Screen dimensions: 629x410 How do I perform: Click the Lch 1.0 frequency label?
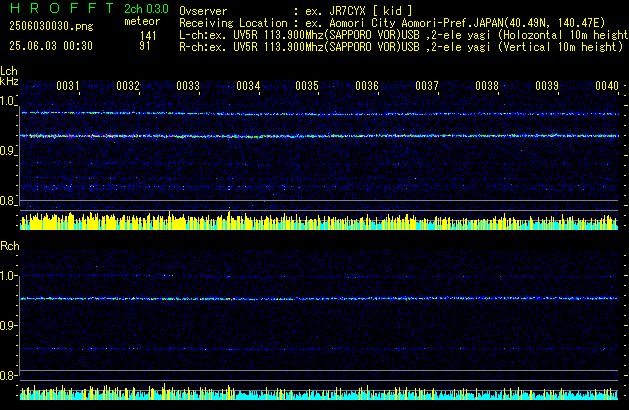8,101
